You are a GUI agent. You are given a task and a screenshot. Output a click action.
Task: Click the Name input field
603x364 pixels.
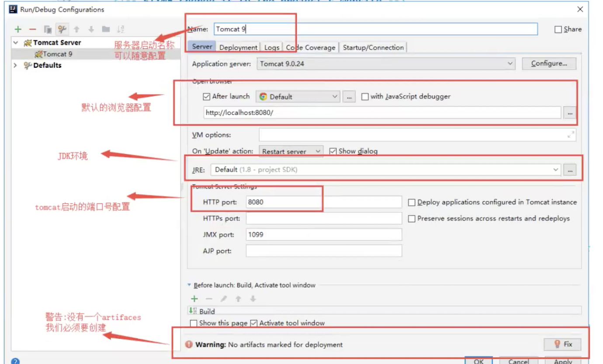click(x=375, y=29)
